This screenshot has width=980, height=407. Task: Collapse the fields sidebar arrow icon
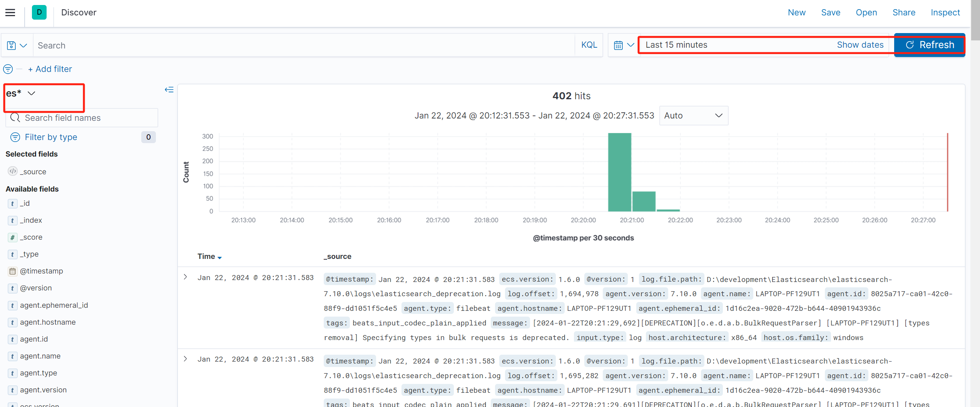click(x=169, y=90)
